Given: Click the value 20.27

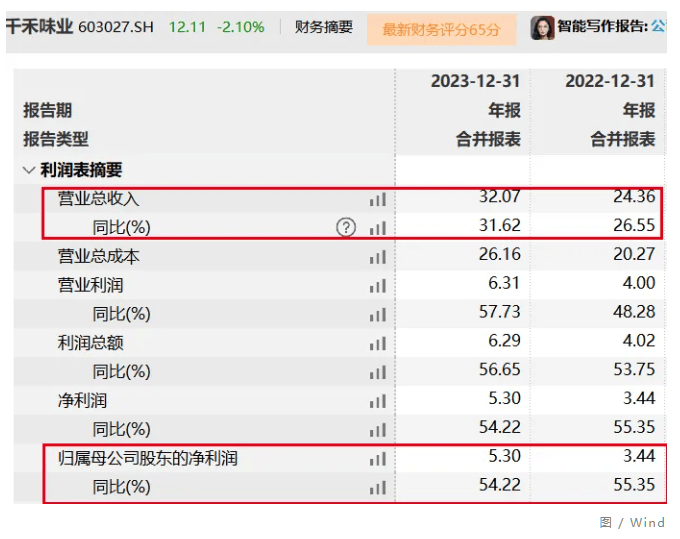Looking at the screenshot, I should (x=634, y=254).
